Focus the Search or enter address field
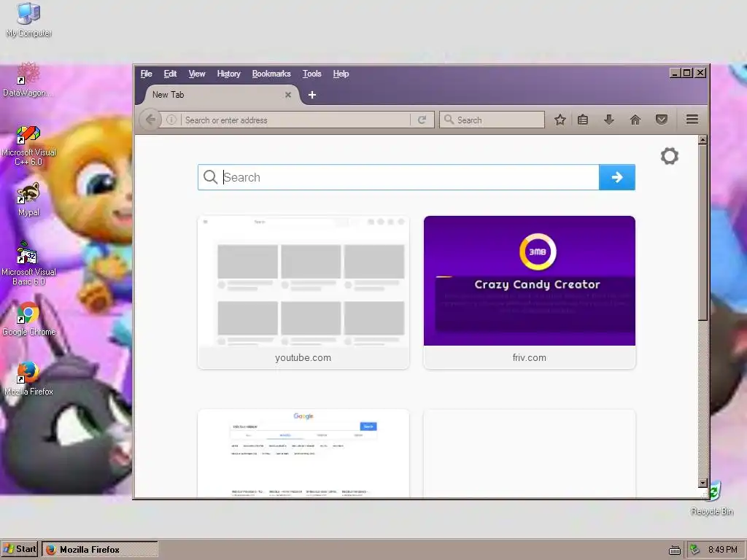Image resolution: width=747 pixels, height=560 pixels. click(x=295, y=120)
